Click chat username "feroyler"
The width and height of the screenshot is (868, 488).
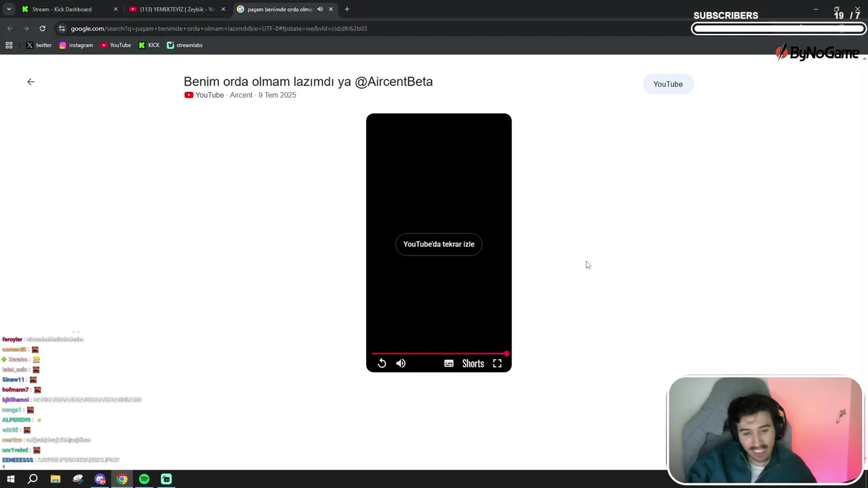pyautogui.click(x=12, y=339)
